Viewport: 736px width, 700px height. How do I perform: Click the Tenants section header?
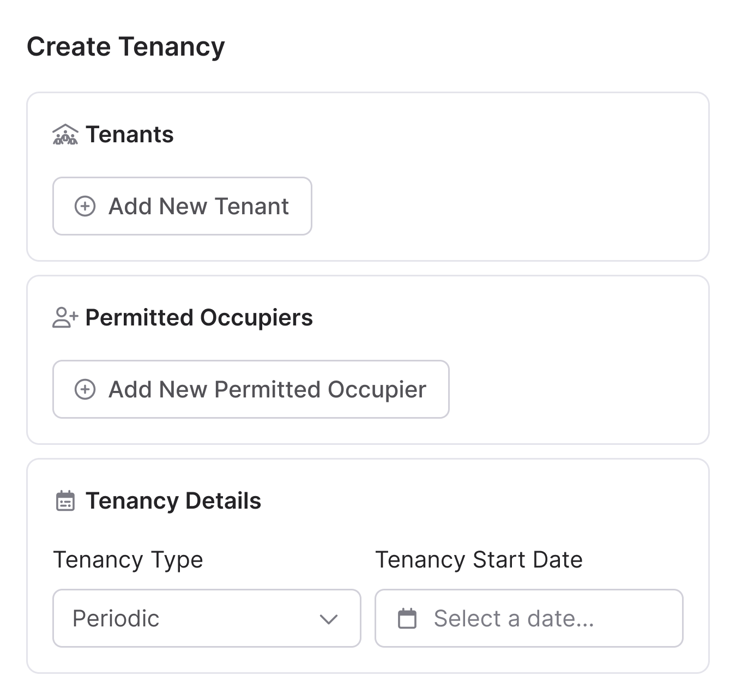click(x=130, y=134)
